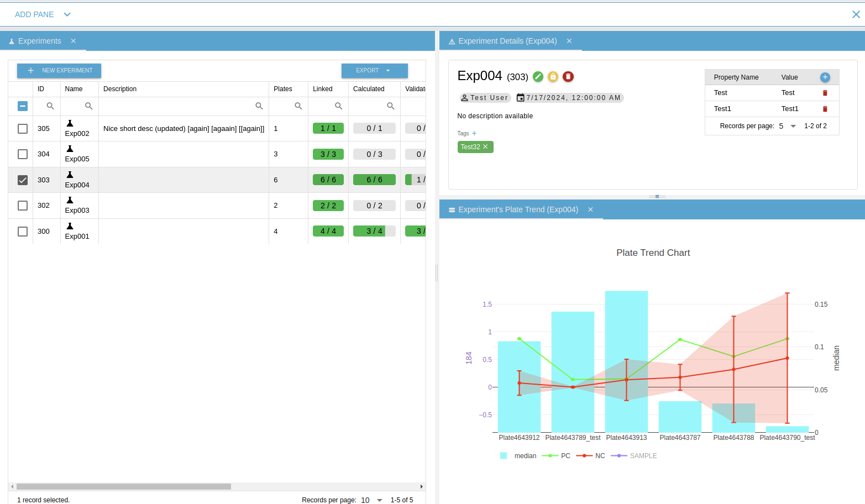Add a new tag with the plus icon
The height and width of the screenshot is (504, 865).
tap(474, 133)
